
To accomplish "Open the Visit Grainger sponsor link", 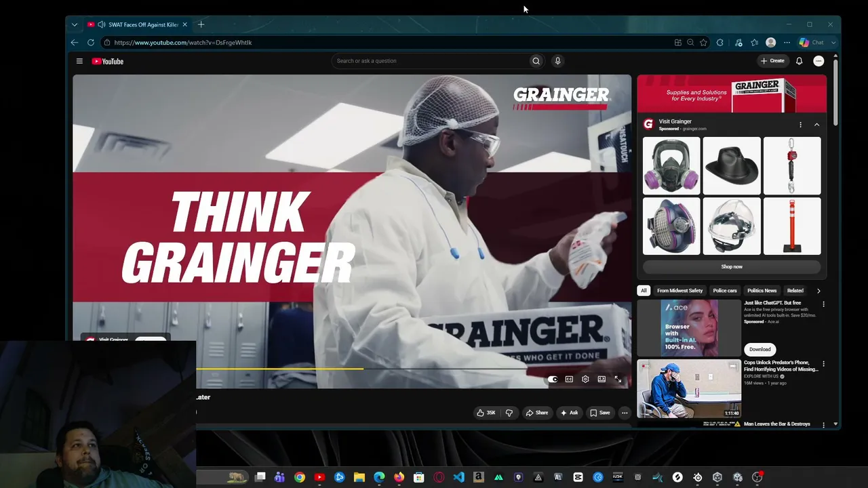I will click(675, 121).
